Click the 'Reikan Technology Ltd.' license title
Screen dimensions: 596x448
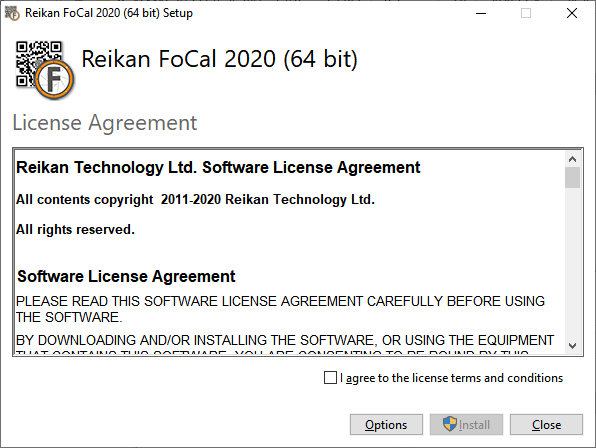coord(218,168)
